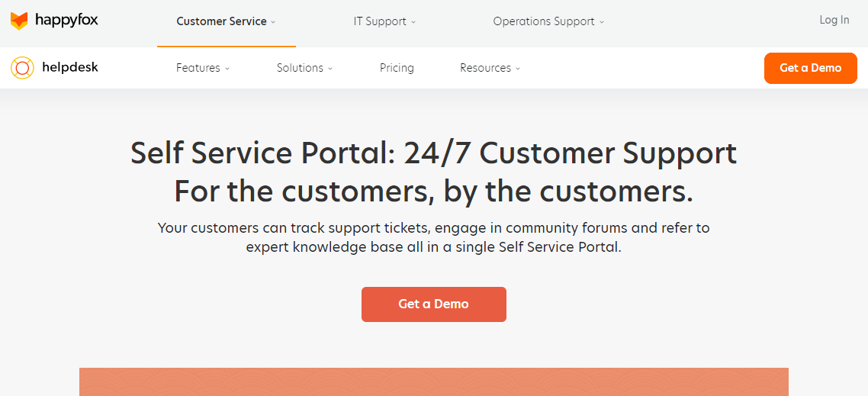Expand the Resources dropdown
The width and height of the screenshot is (868, 396).
[x=490, y=68]
